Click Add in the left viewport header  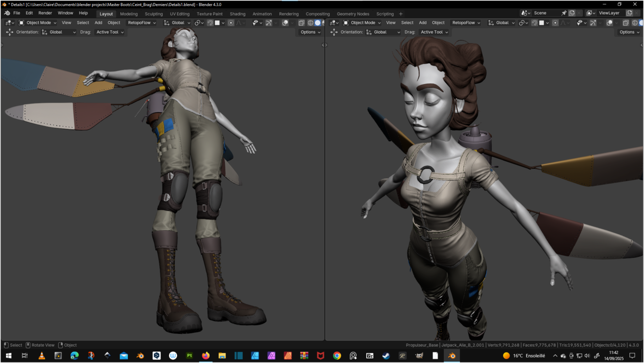coord(98,23)
